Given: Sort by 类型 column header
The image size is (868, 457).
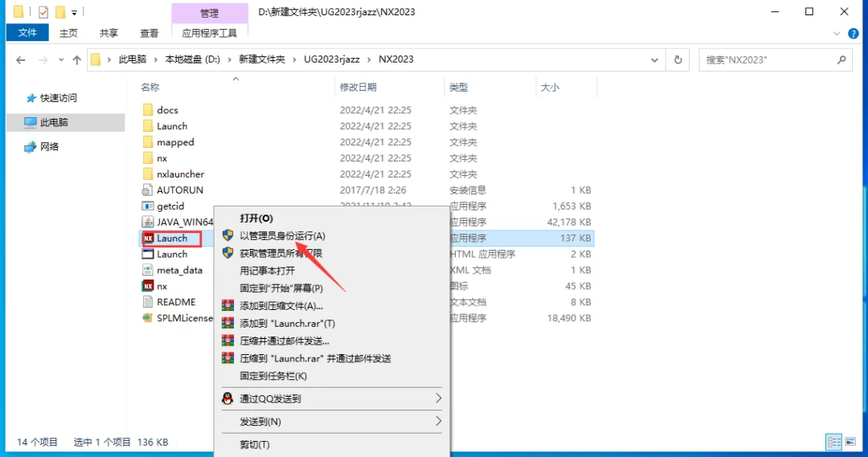Looking at the screenshot, I should [x=458, y=88].
